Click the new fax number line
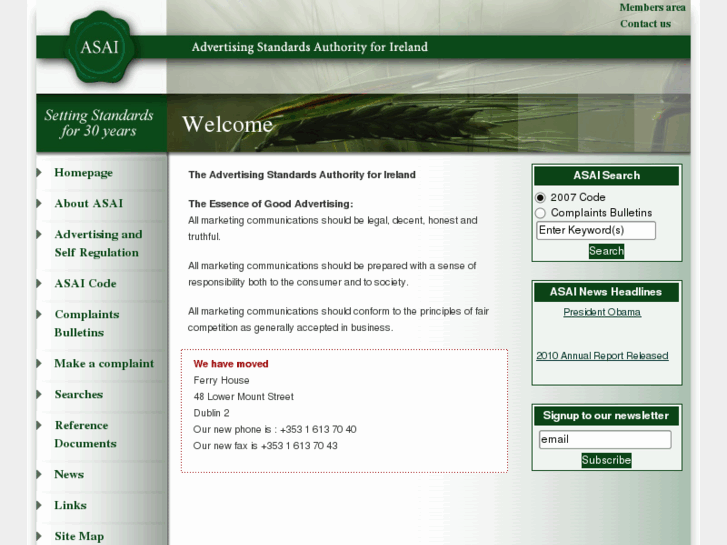 [266, 446]
